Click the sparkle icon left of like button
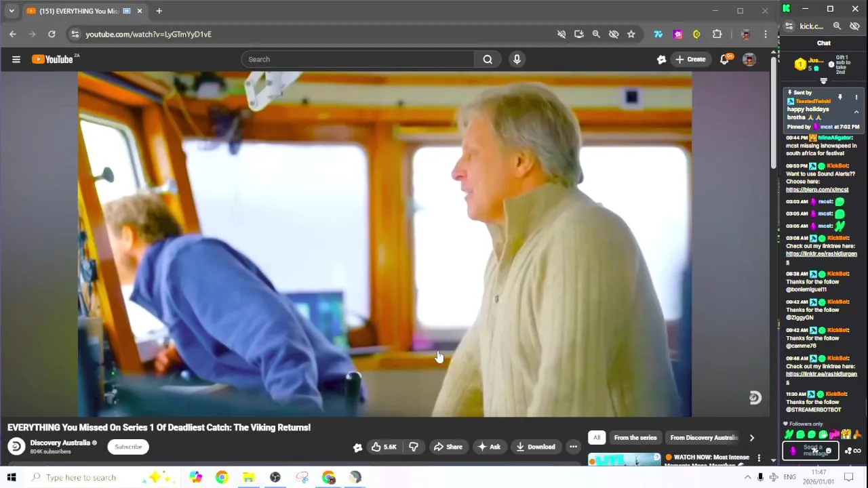Screen dimensions: 868x488 (357, 447)
